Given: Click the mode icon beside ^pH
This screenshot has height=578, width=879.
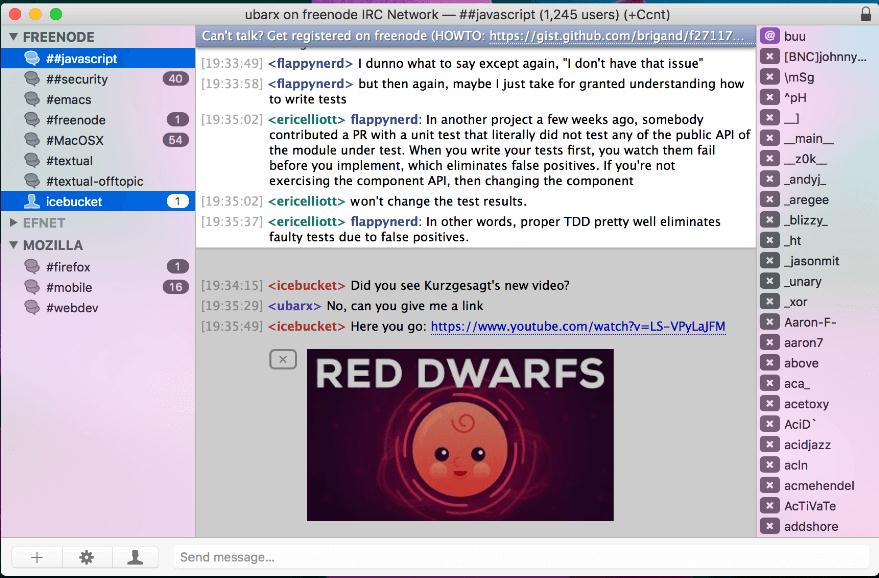Looking at the screenshot, I should click(770, 98).
